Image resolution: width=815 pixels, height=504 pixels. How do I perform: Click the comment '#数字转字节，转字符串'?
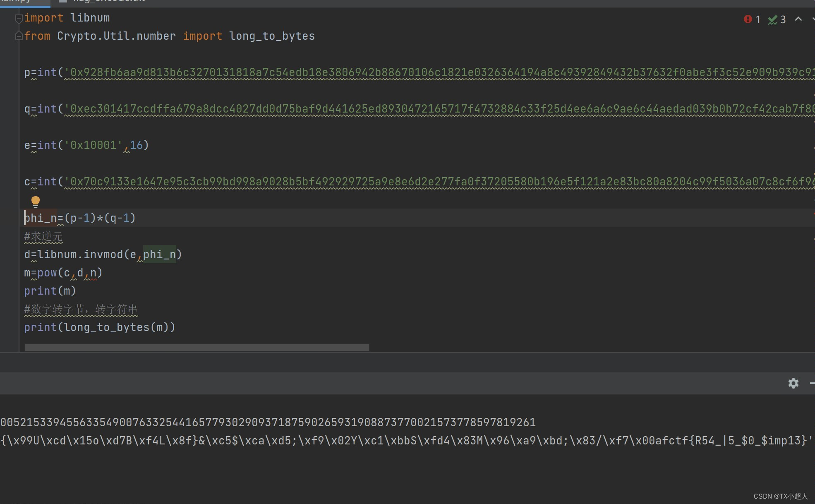pyautogui.click(x=81, y=309)
